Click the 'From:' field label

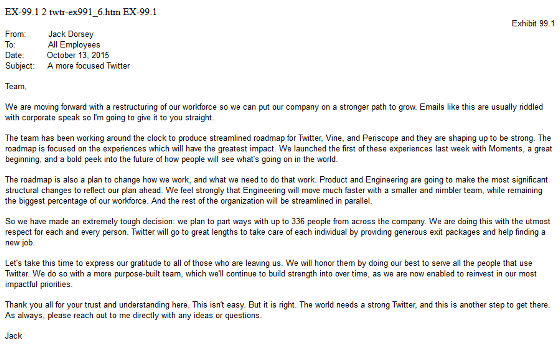(x=16, y=34)
